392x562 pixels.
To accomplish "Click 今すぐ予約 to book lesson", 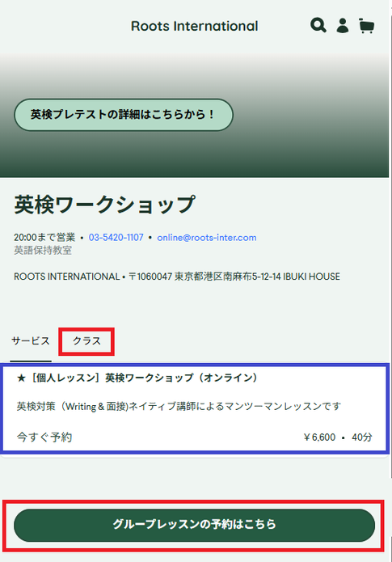I will 44,437.
